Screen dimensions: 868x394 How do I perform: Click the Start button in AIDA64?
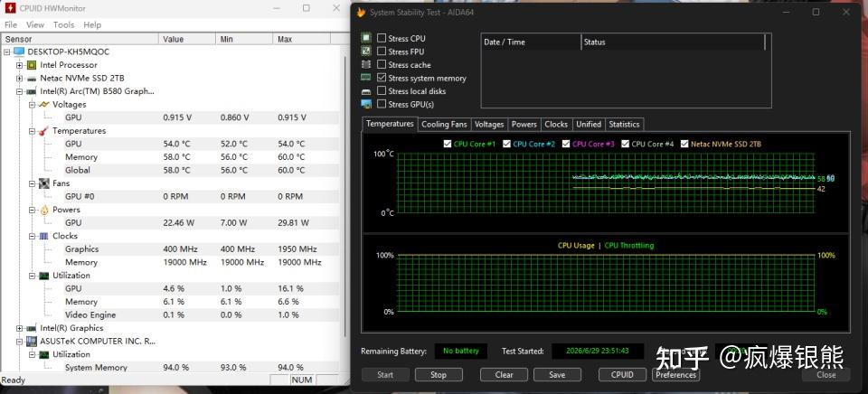point(385,375)
